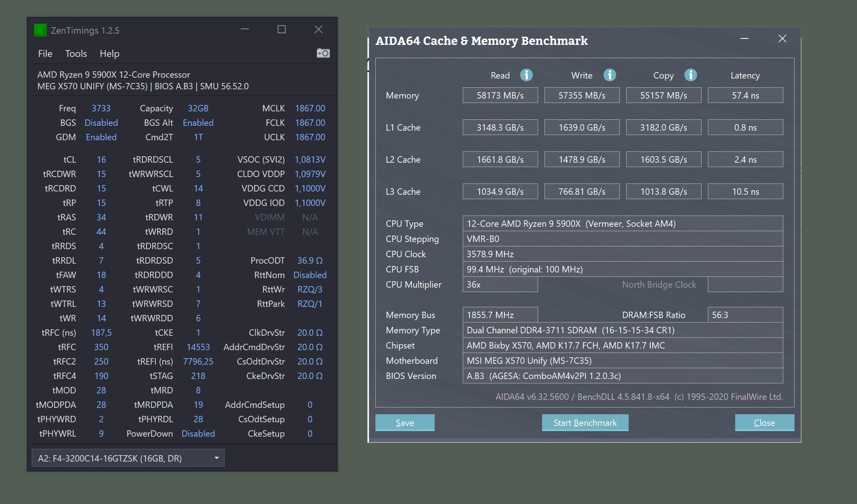857x504 pixels.
Task: Close the ZenTimings window
Action: pos(319,29)
